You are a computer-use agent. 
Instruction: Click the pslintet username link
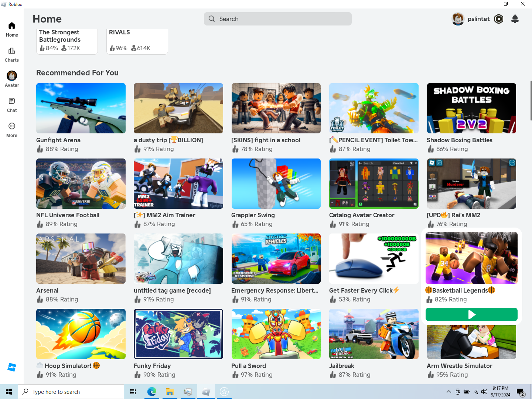[x=478, y=19]
